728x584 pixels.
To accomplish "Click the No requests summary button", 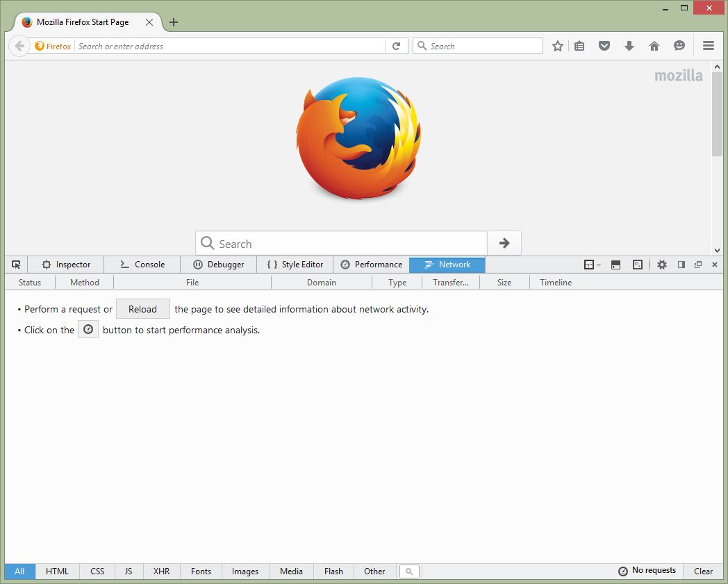I will (647, 571).
